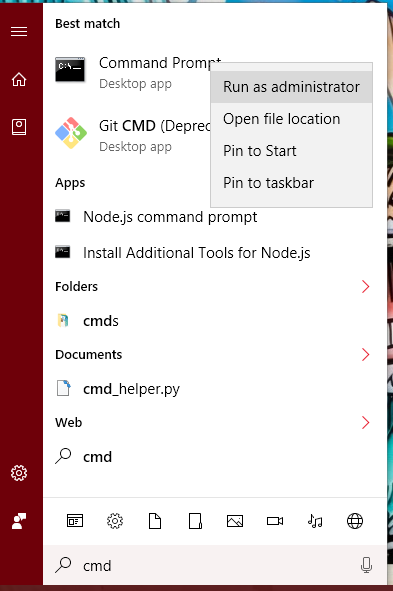This screenshot has width=393, height=591.
Task: Open the Feedback sidebar icon
Action: click(19, 521)
